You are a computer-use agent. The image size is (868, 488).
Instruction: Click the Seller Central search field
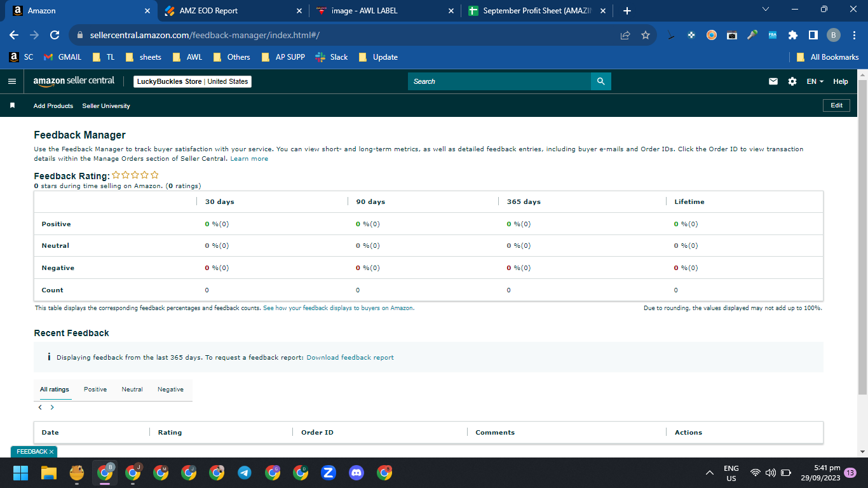pos(499,81)
